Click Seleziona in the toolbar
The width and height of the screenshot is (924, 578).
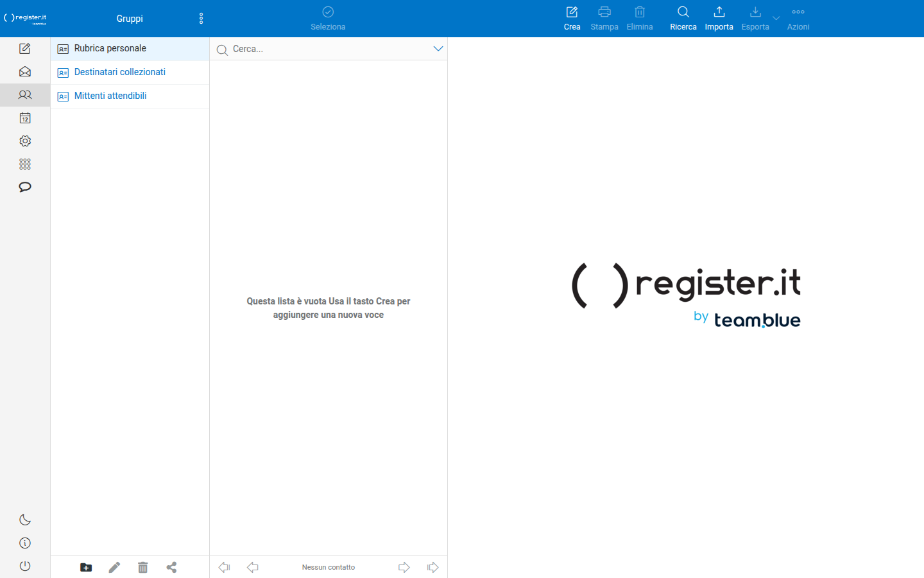click(328, 19)
